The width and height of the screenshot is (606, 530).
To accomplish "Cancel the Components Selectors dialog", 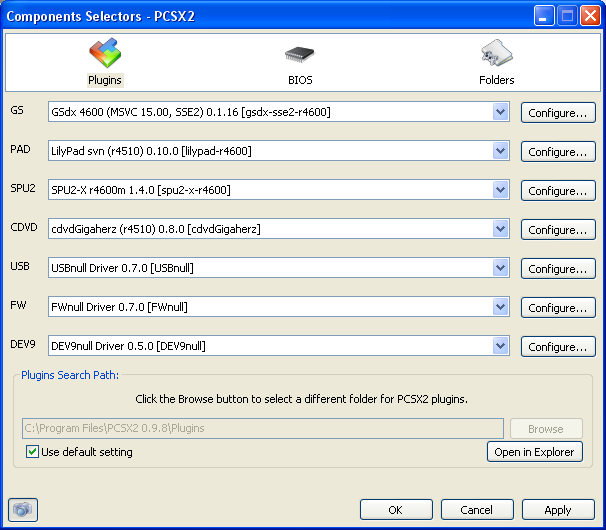I will 477,510.
